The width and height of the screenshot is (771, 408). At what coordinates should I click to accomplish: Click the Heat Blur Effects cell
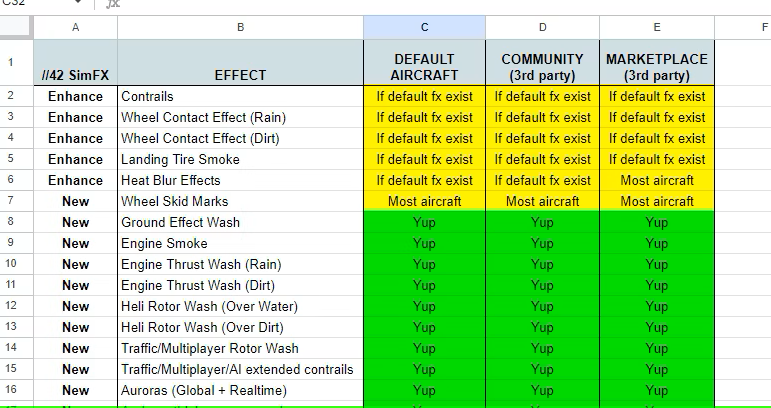tap(240, 180)
